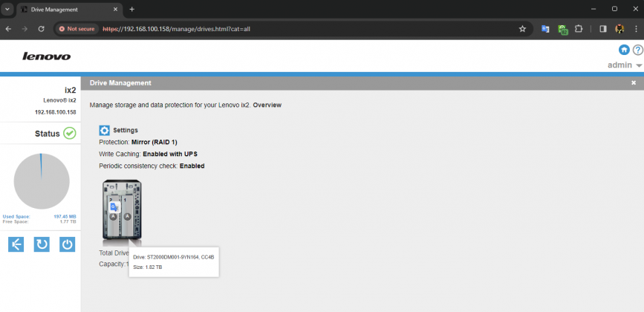
Task: Click the storage usage pie chart
Action: [42, 182]
